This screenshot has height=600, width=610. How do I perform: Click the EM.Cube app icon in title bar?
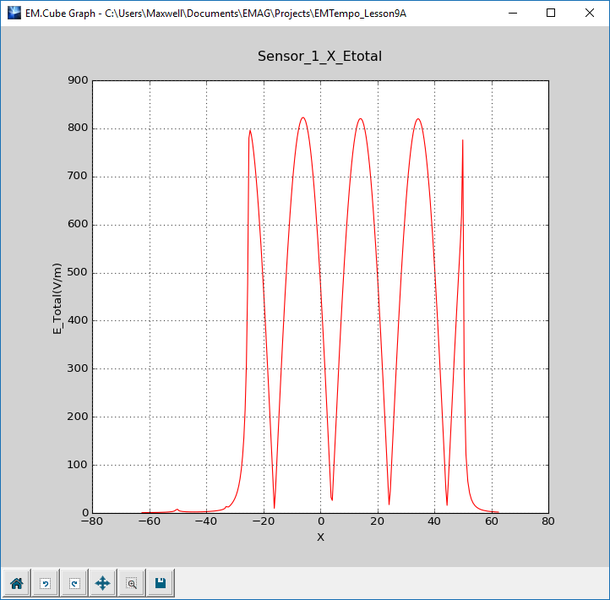12,13
